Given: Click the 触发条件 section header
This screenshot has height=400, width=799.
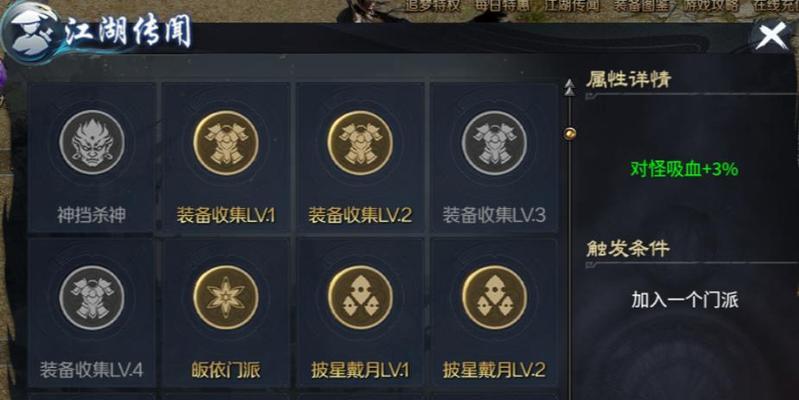Looking at the screenshot, I should [x=627, y=249].
